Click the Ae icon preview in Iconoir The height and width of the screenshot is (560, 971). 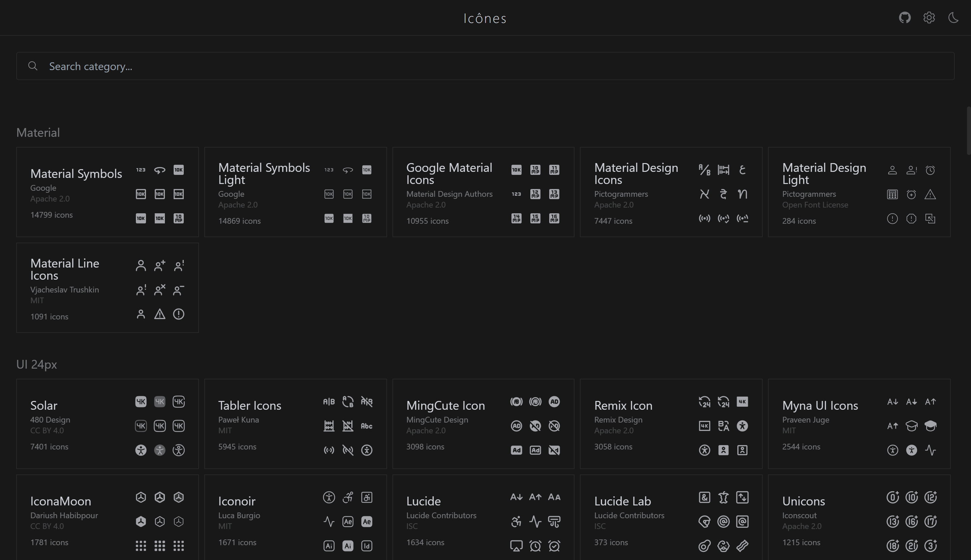348,522
